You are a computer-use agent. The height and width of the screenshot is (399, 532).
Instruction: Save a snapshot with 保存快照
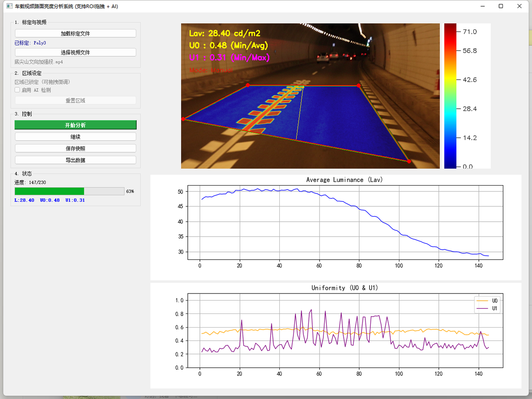(x=75, y=148)
